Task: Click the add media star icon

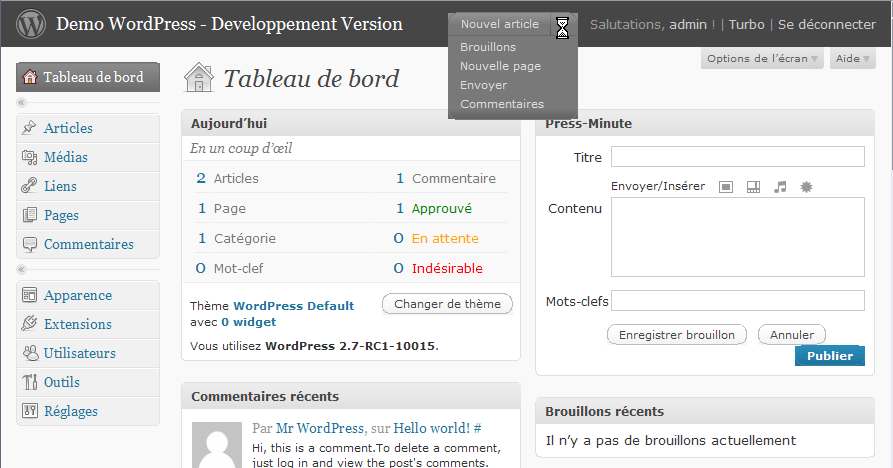Action: point(806,187)
